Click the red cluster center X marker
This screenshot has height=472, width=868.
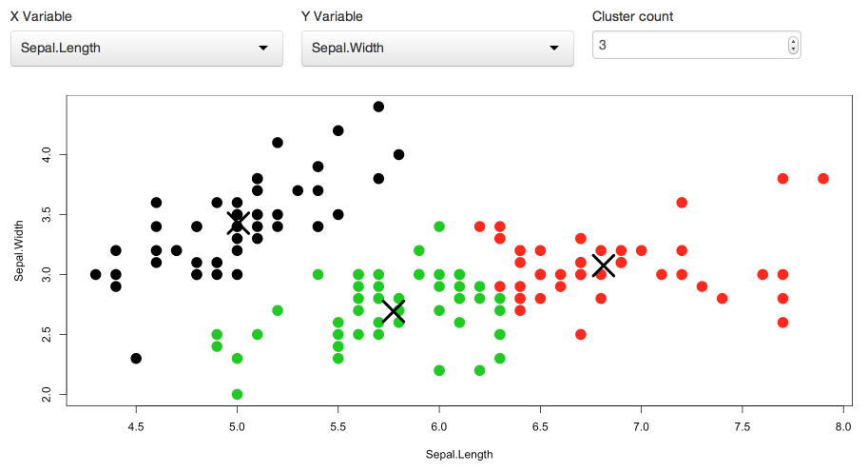click(603, 265)
